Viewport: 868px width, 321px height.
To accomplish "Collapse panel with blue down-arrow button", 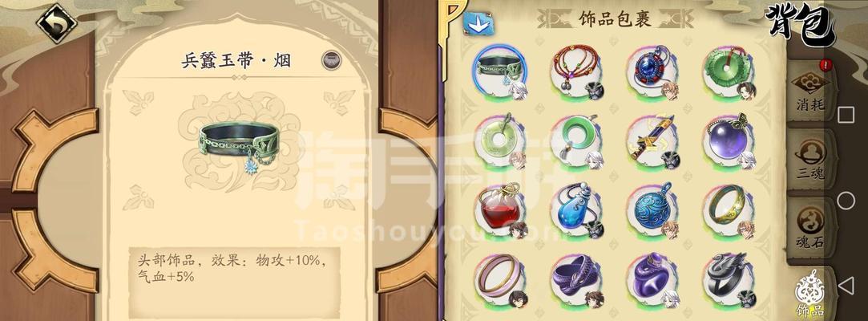I will (478, 24).
